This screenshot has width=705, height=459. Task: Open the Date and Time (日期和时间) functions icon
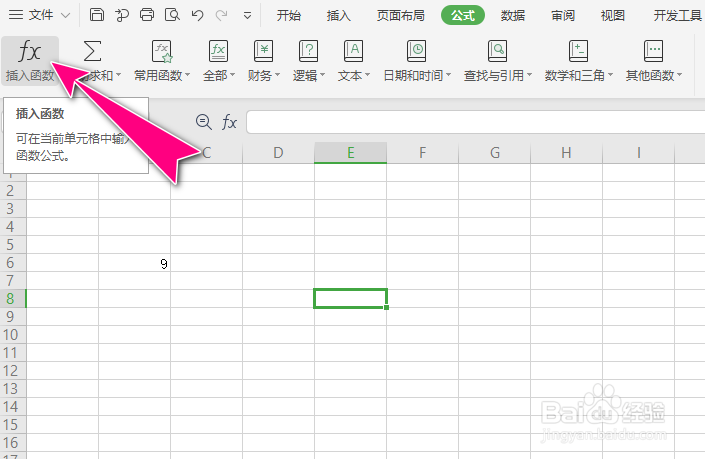(416, 51)
